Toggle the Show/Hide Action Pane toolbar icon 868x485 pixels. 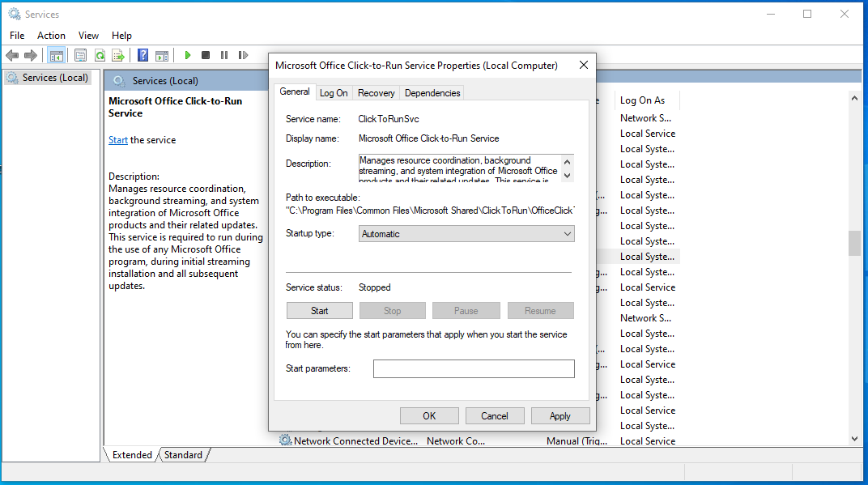coord(162,55)
